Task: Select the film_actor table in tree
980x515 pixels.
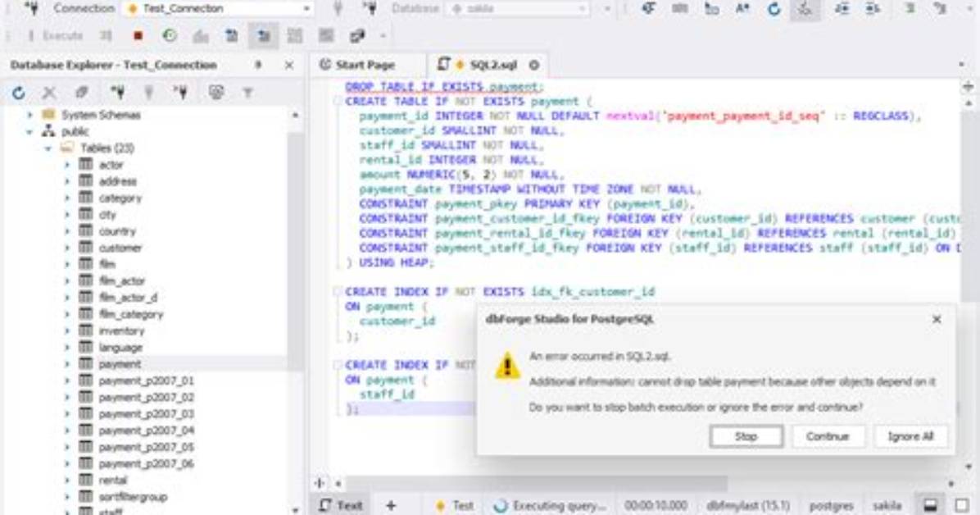Action: (x=121, y=281)
